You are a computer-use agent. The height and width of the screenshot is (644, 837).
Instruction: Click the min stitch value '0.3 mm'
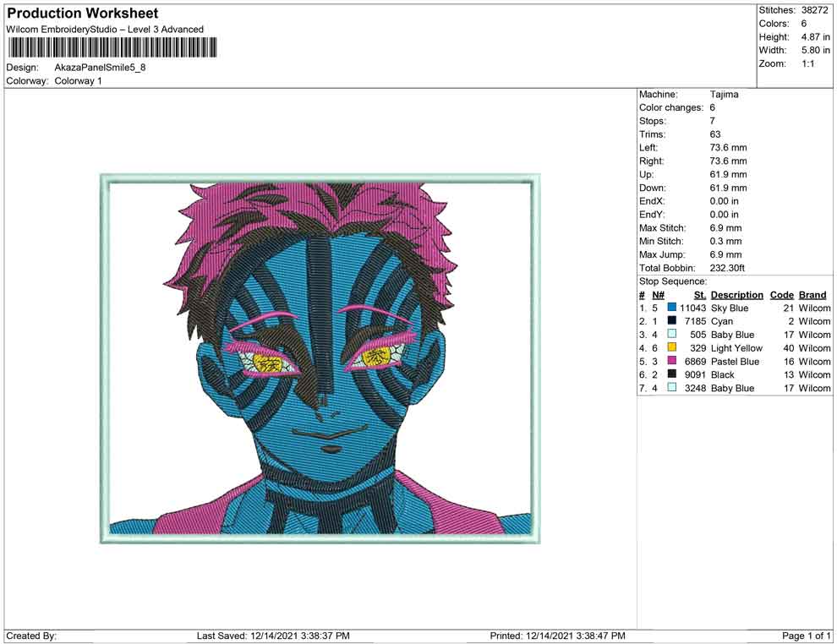pyautogui.click(x=726, y=241)
